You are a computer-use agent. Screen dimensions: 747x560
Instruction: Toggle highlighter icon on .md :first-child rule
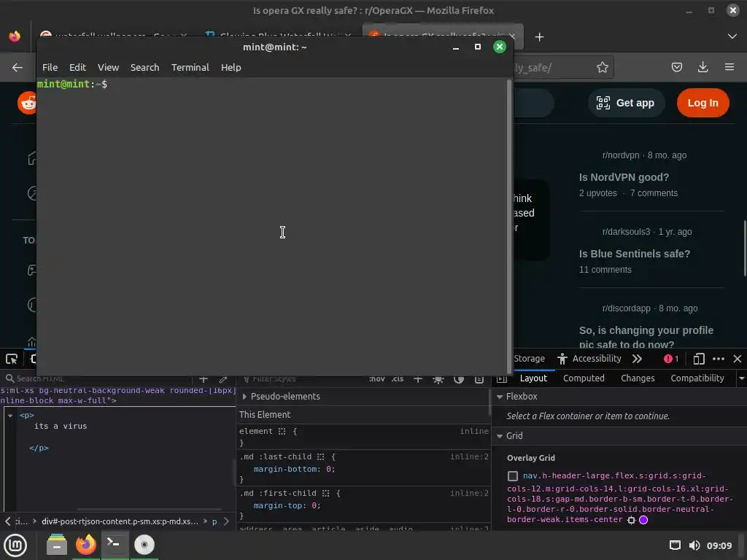pyautogui.click(x=325, y=494)
